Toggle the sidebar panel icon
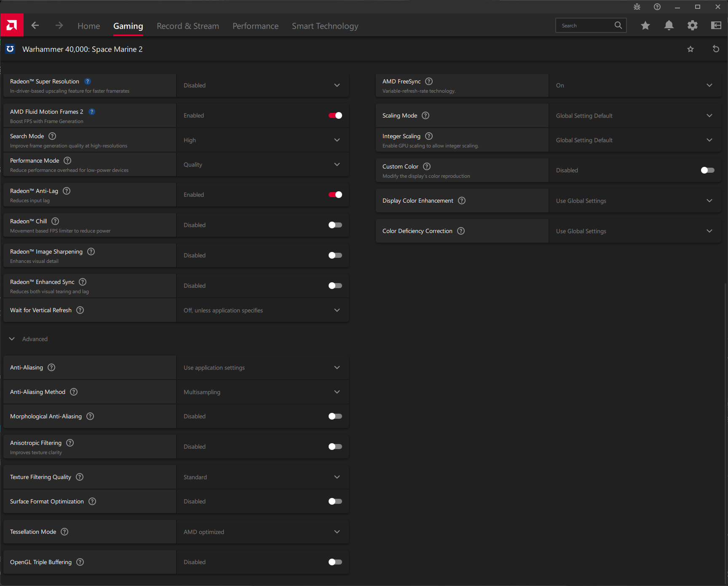This screenshot has width=728, height=586. 716,26
